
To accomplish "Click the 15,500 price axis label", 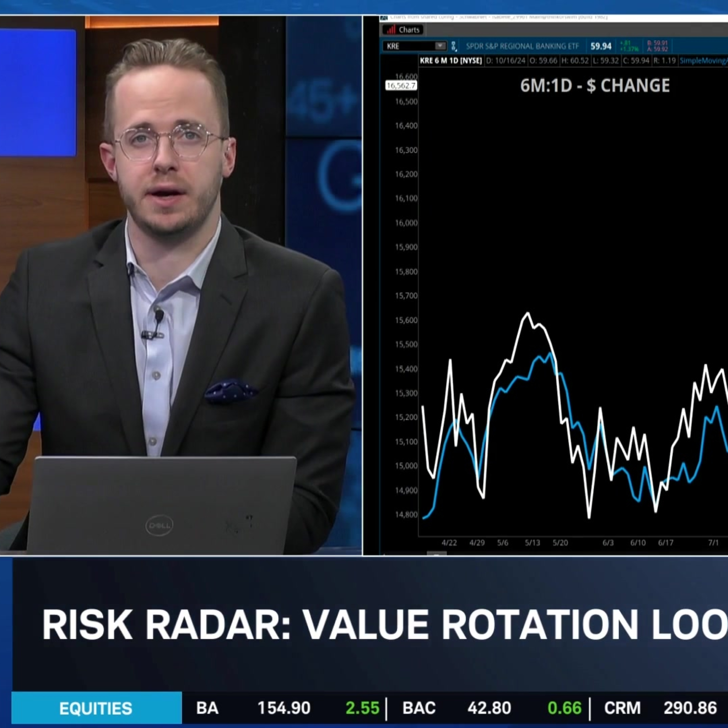I will point(406,344).
